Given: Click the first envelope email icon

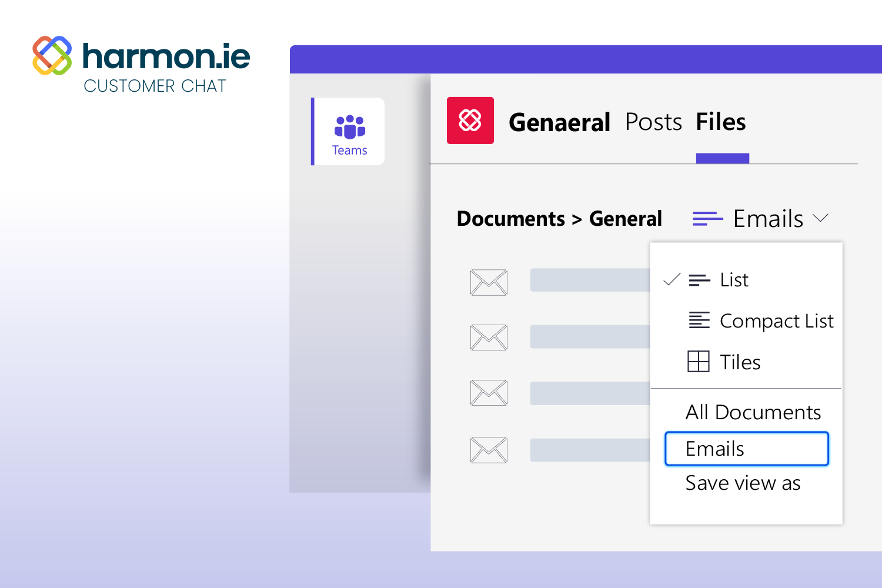Looking at the screenshot, I should [489, 282].
